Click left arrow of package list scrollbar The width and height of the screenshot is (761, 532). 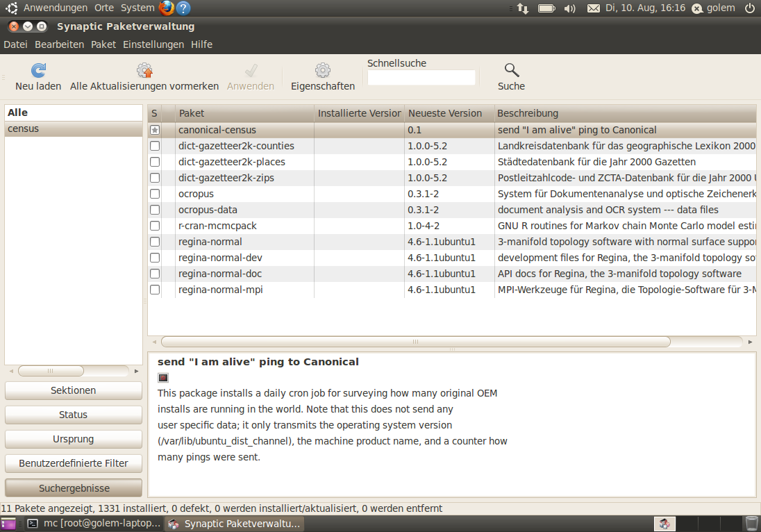coord(155,342)
